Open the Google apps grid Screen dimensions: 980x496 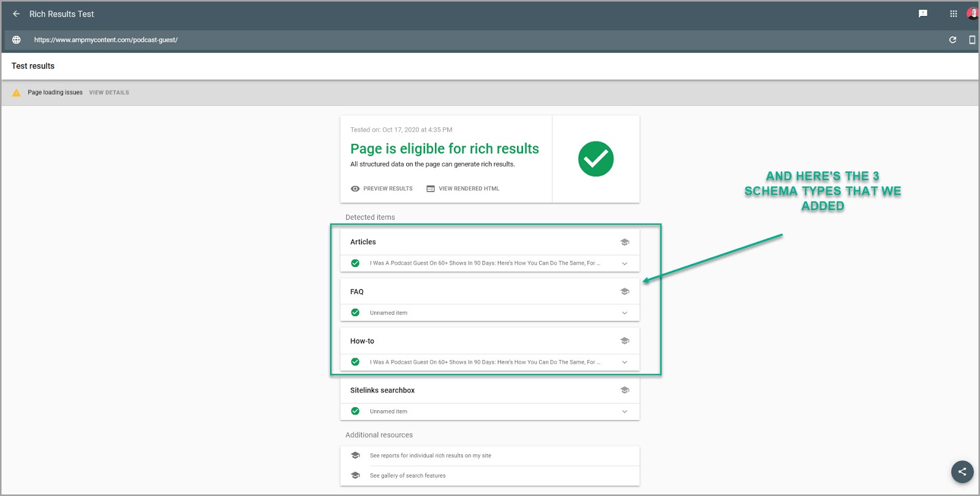pos(953,13)
